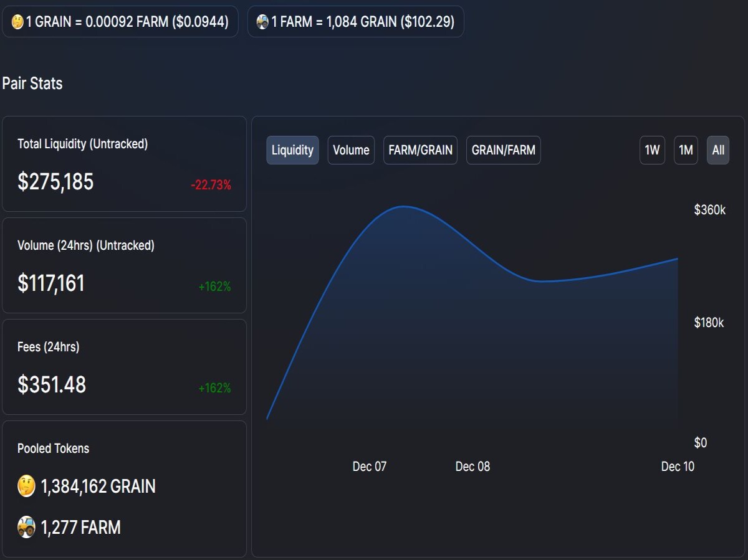Click the liquidity curve peak near $360k
The image size is (748, 560).
tap(404, 206)
